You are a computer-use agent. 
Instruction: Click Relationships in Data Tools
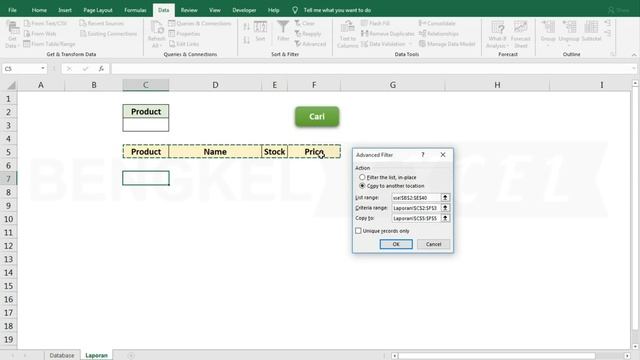tap(439, 33)
